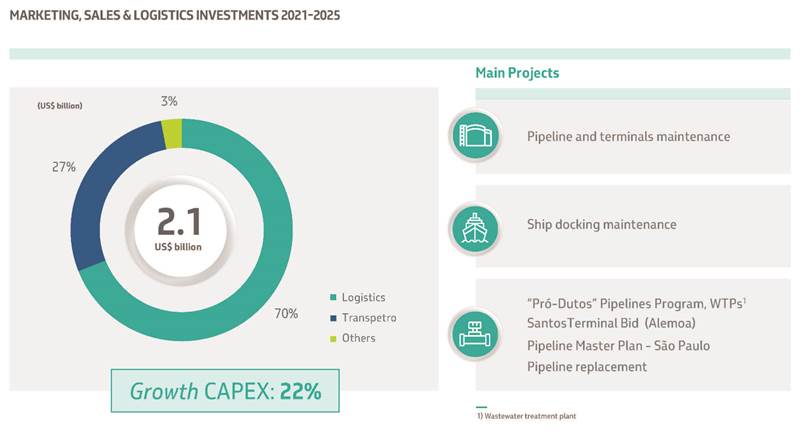Click the Transpetro legend color square
803x435 pixels.
[332, 318]
